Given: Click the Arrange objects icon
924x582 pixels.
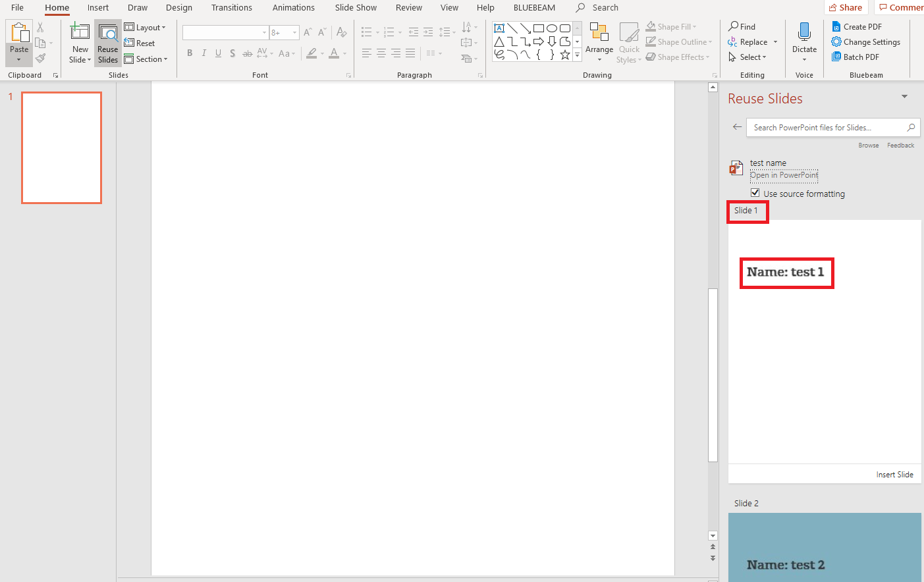Looking at the screenshot, I should point(599,33).
